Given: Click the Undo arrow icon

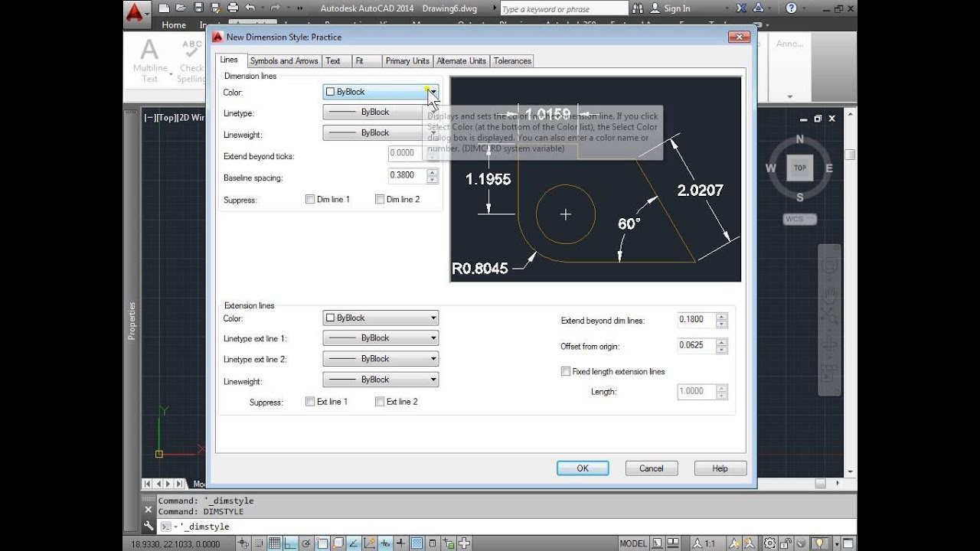Looking at the screenshot, I should tap(250, 8).
